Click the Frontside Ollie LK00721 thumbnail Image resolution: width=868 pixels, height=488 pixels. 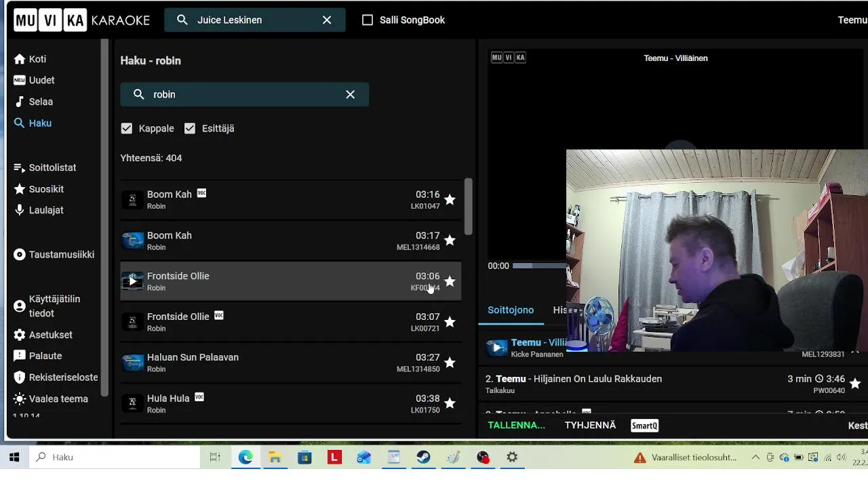[132, 322]
